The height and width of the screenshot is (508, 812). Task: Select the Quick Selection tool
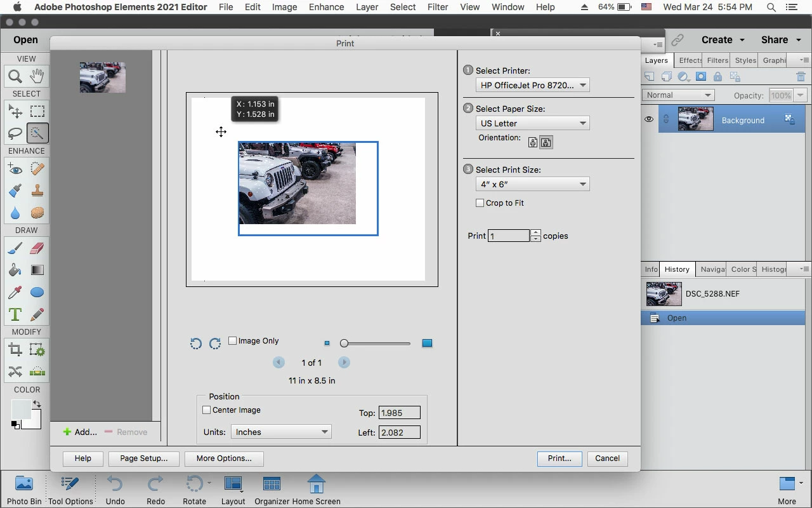point(37,133)
